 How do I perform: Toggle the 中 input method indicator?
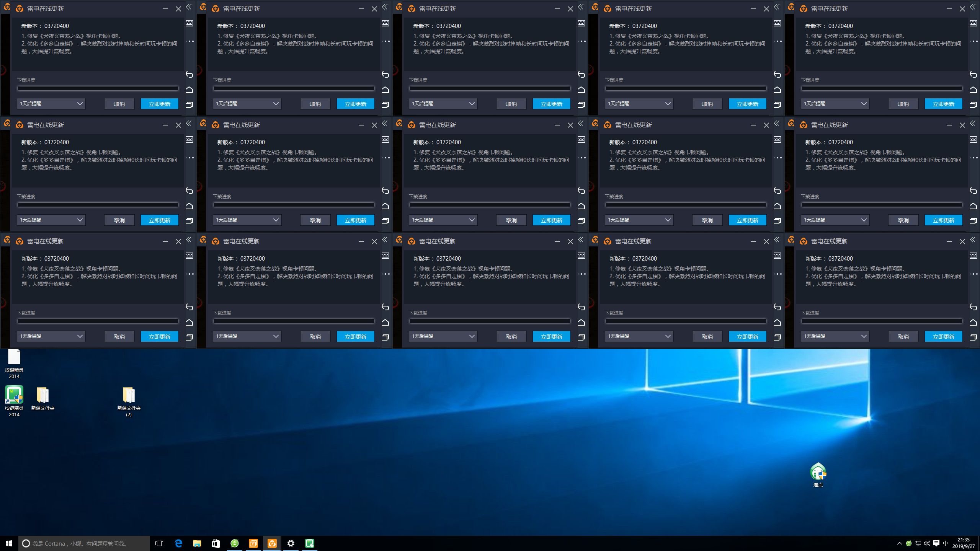[945, 543]
